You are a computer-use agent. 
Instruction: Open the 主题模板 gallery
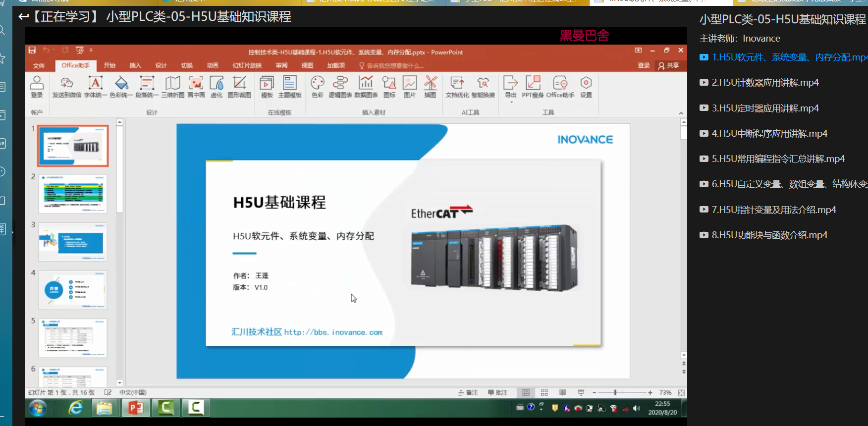pos(290,87)
